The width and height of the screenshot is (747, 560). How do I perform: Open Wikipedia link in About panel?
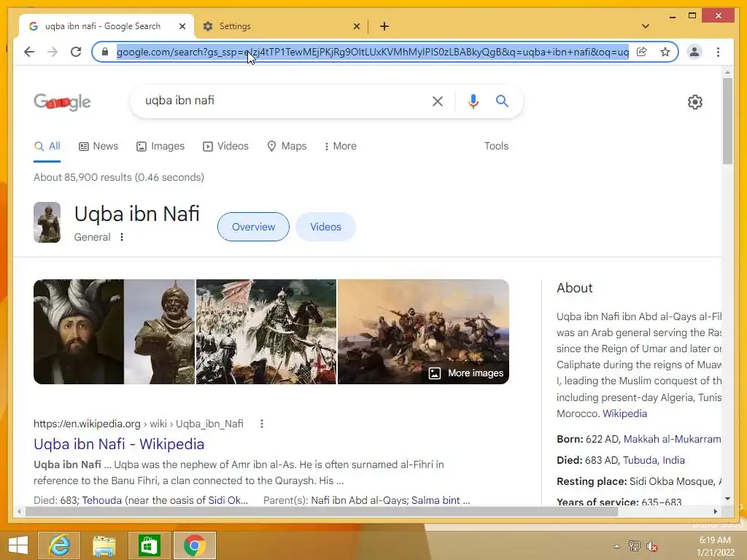coord(624,413)
